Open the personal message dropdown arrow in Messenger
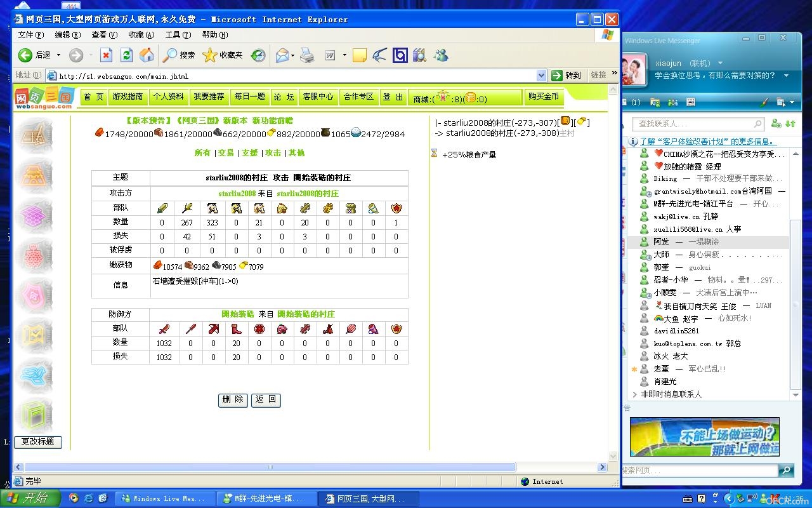Screen dimensions: 812x508 (x=787, y=76)
